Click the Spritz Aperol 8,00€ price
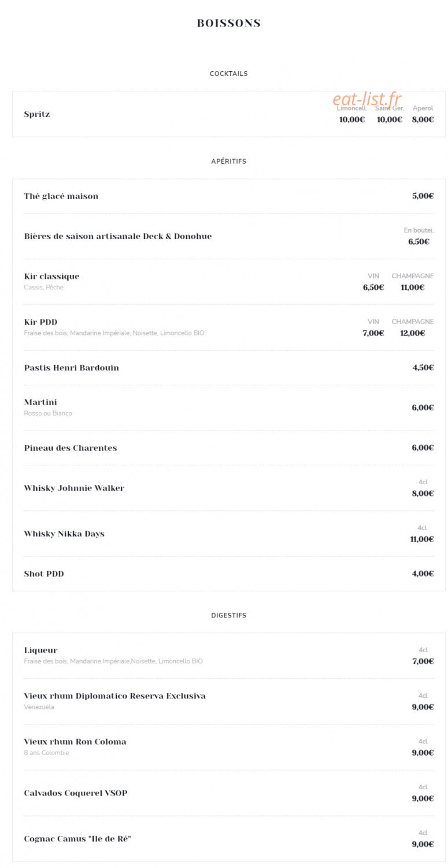 point(423,119)
